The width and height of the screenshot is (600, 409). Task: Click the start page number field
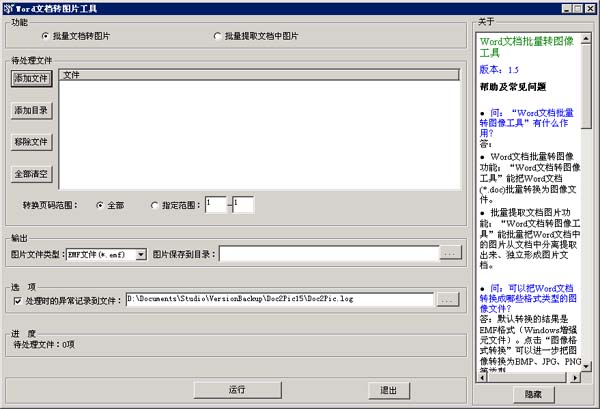tap(215, 204)
